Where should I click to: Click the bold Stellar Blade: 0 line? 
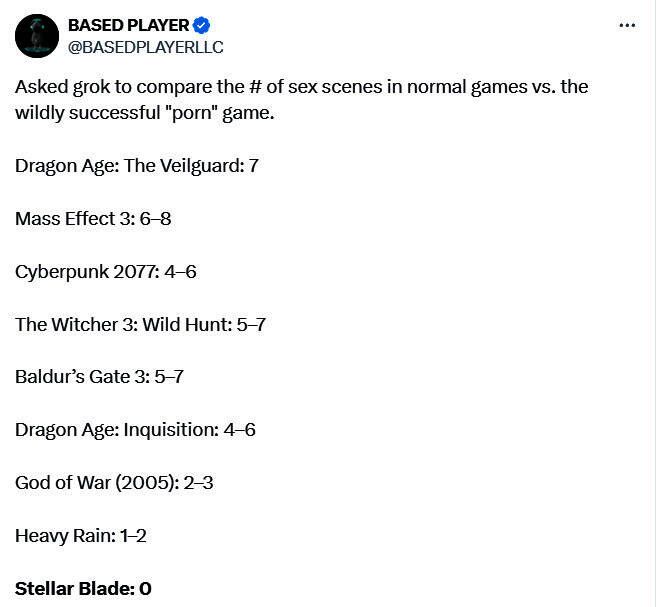[83, 589]
